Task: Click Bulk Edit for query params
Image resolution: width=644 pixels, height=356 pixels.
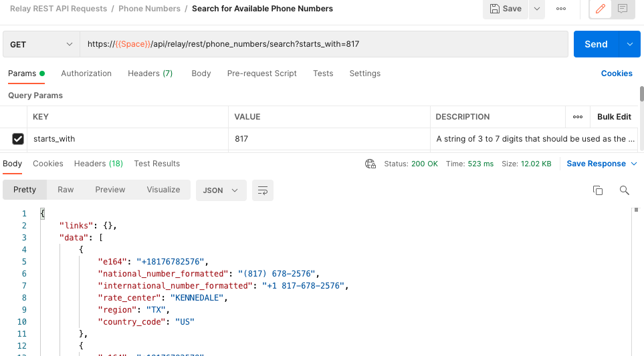Action: click(x=614, y=117)
